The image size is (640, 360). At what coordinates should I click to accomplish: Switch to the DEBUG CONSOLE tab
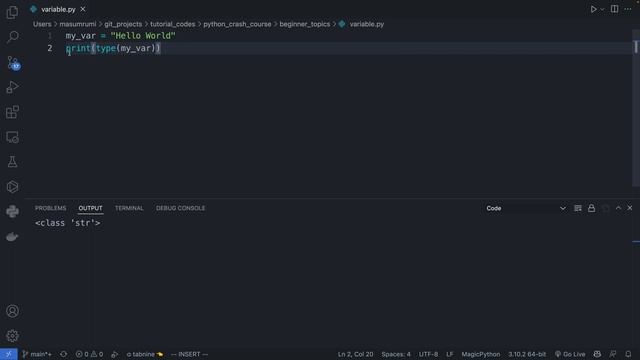tap(180, 208)
